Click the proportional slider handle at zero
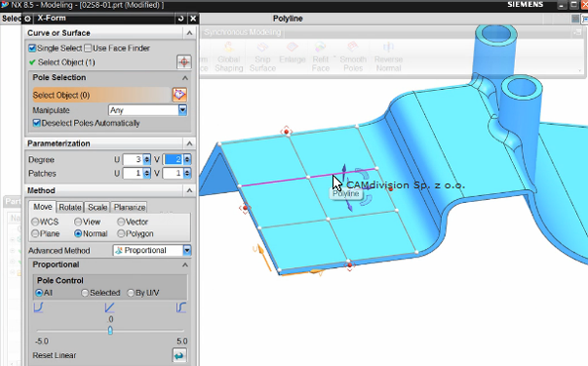This screenshot has height=366, width=588. pos(110,330)
